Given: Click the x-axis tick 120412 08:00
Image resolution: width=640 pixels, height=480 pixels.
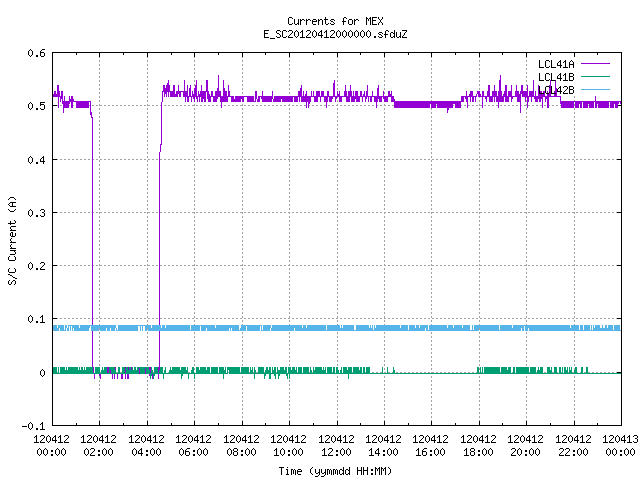Looking at the screenshot, I should 241,446.
